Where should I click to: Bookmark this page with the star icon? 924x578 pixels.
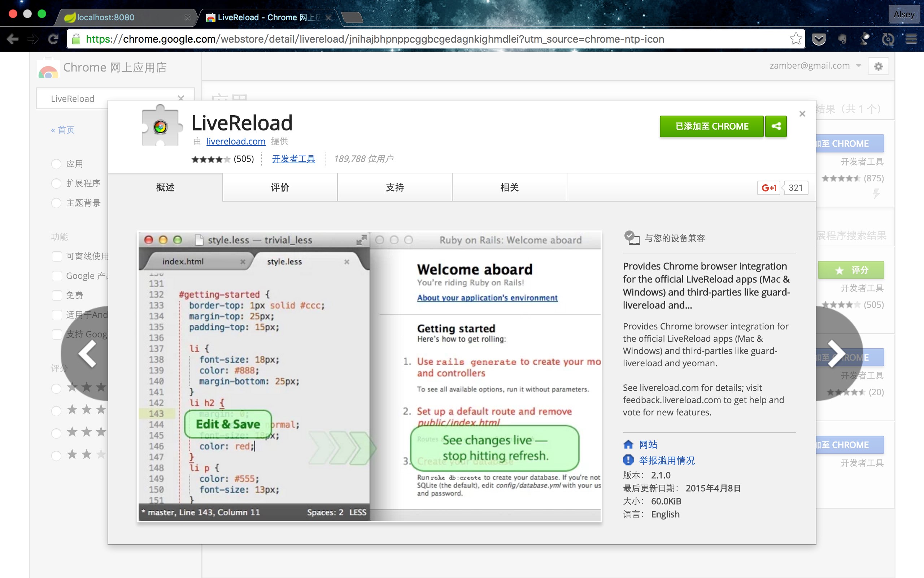796,39
